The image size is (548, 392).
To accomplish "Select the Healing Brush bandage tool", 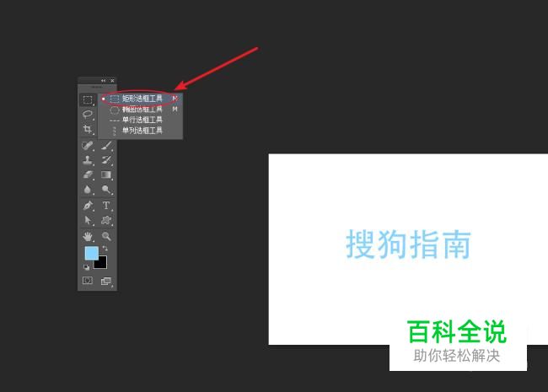I will point(88,145).
